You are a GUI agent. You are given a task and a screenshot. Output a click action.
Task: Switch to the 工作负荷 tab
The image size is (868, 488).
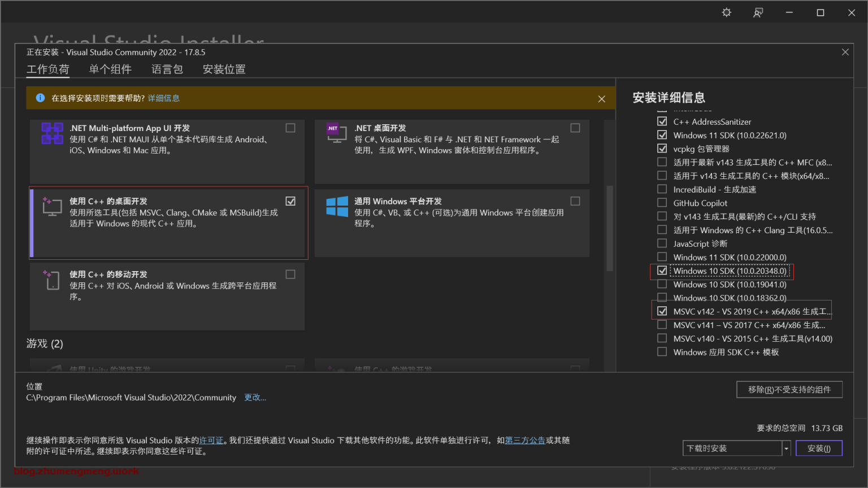(x=48, y=69)
